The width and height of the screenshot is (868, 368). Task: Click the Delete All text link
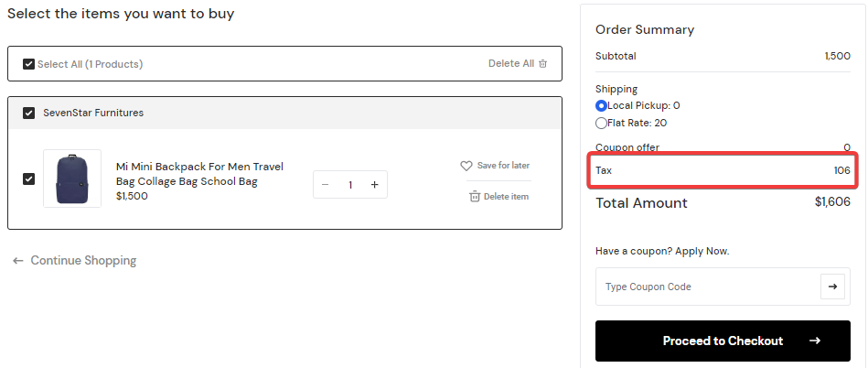510,64
